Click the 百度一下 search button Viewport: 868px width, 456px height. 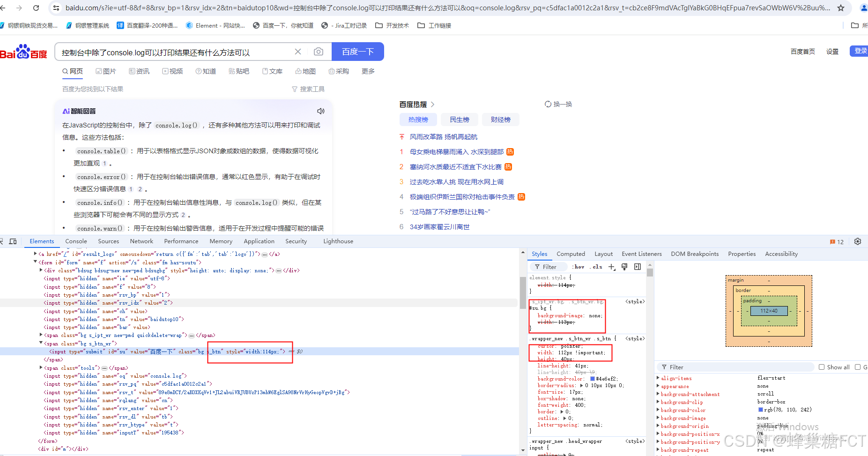pyautogui.click(x=358, y=52)
